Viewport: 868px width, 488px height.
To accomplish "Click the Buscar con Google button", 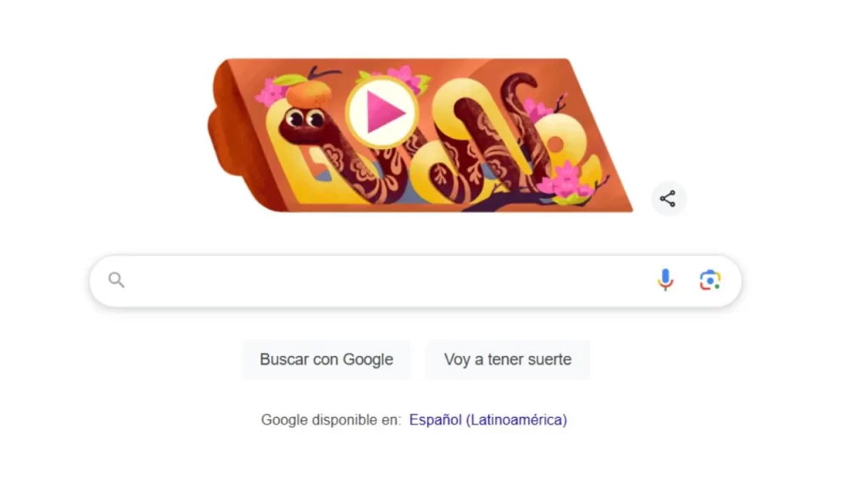I will click(x=326, y=359).
